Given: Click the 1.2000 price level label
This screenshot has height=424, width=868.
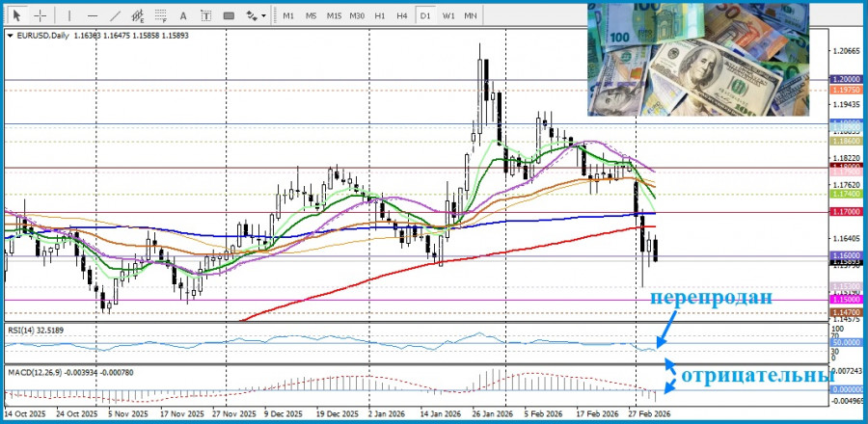Looking at the screenshot, I should click(845, 79).
